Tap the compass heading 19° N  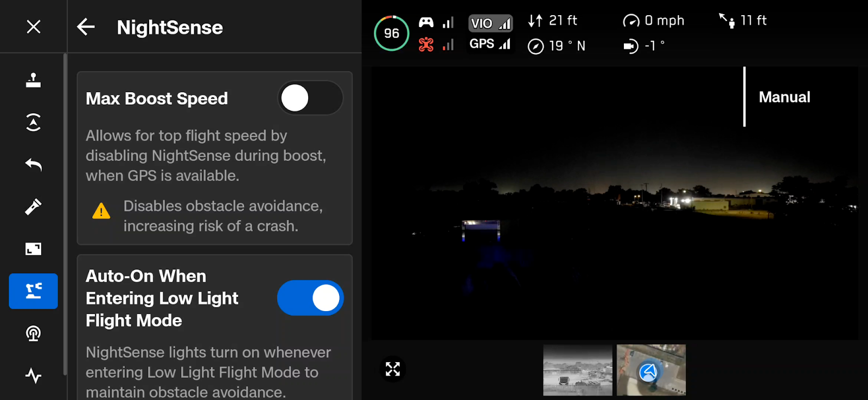[x=557, y=46]
